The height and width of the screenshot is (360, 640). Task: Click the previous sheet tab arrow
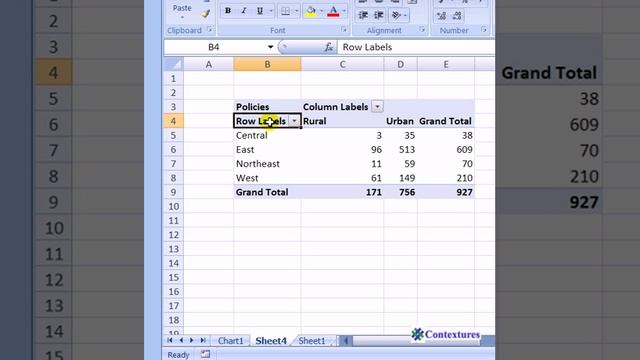pyautogui.click(x=181, y=340)
